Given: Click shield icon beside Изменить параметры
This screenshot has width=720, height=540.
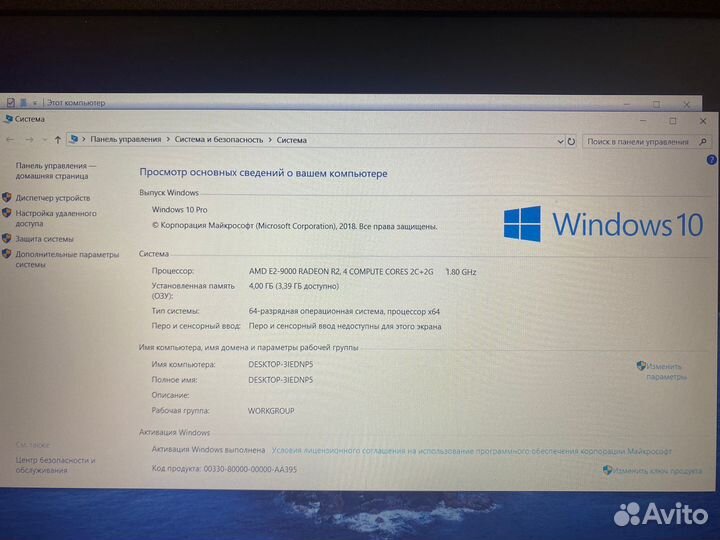Looking at the screenshot, I should click(x=641, y=366).
